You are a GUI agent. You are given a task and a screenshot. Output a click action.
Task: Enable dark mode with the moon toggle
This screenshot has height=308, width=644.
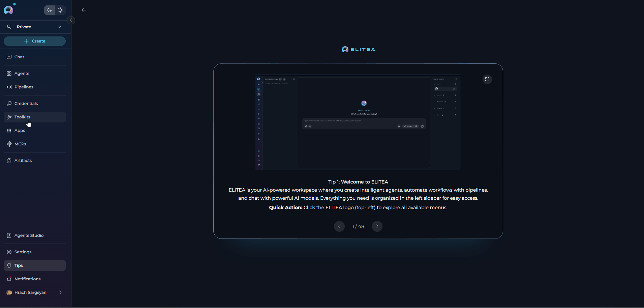(49, 10)
